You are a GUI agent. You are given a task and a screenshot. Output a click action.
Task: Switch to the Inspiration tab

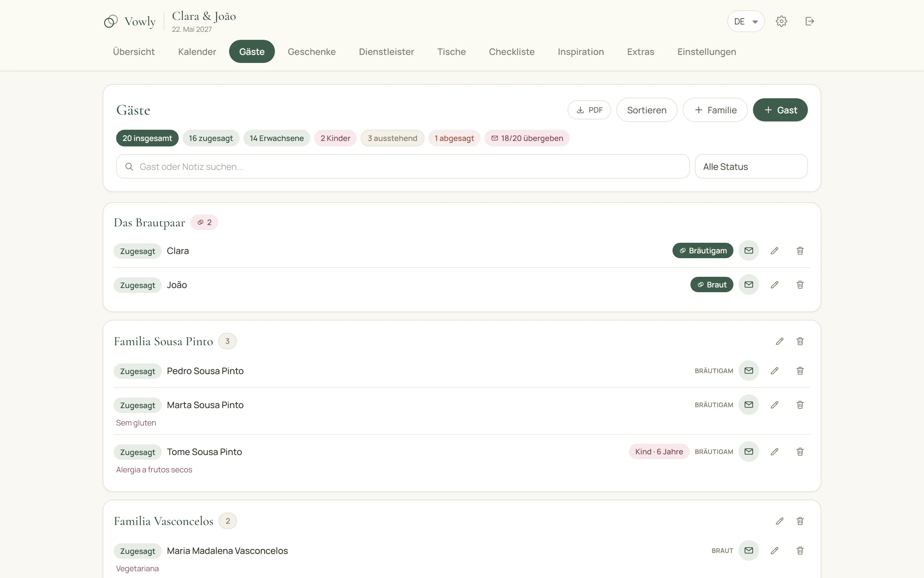(581, 52)
